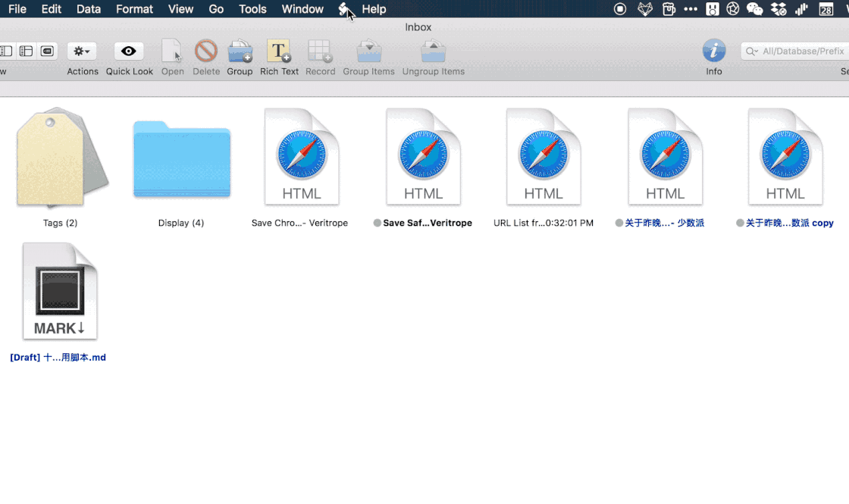
Task: Open the File menu
Action: click(17, 8)
